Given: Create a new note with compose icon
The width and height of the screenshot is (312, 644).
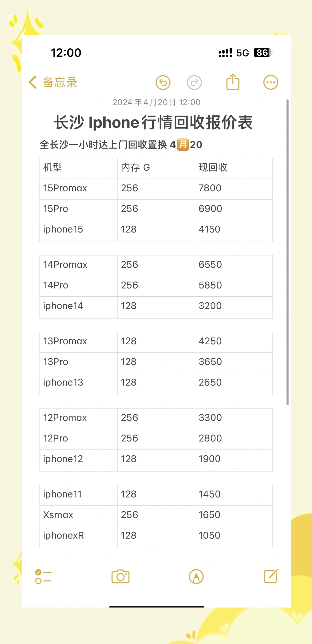Looking at the screenshot, I should click(271, 576).
